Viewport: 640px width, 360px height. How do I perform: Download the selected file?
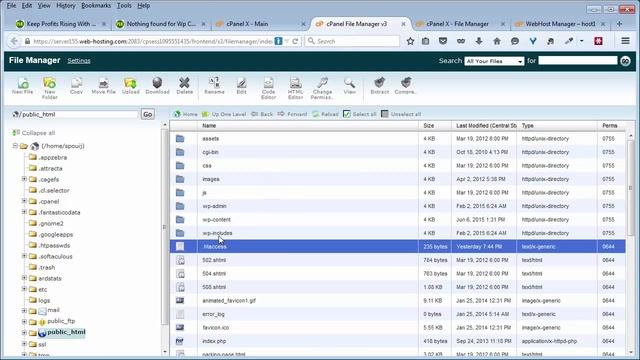pyautogui.click(x=157, y=86)
